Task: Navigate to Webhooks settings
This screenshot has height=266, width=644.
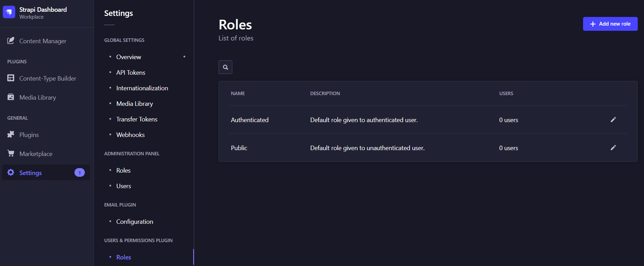Action: pyautogui.click(x=130, y=135)
